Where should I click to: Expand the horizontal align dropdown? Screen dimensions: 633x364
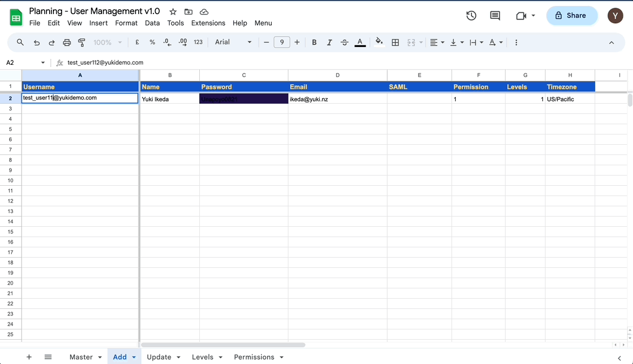[437, 43]
